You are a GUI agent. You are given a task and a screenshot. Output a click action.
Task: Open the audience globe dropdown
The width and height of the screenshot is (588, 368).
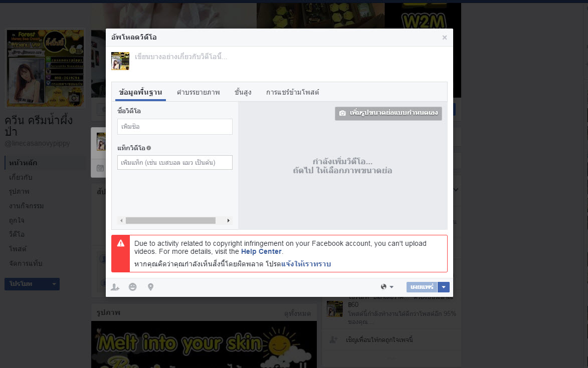pyautogui.click(x=387, y=287)
